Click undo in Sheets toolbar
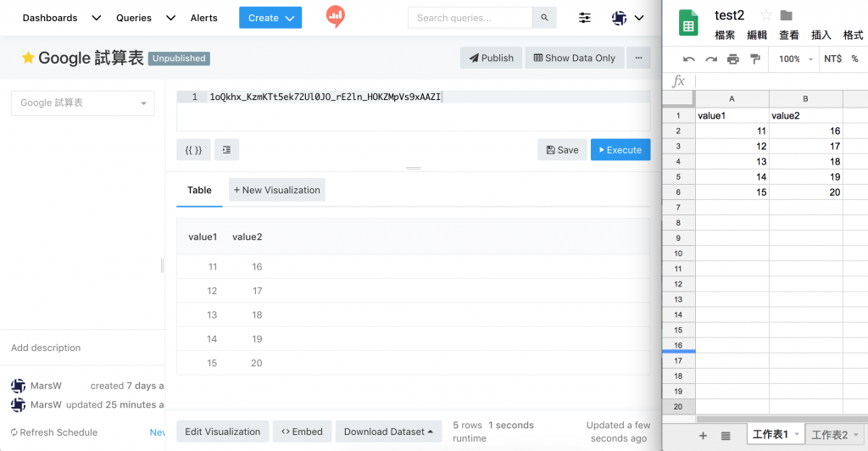 688,58
